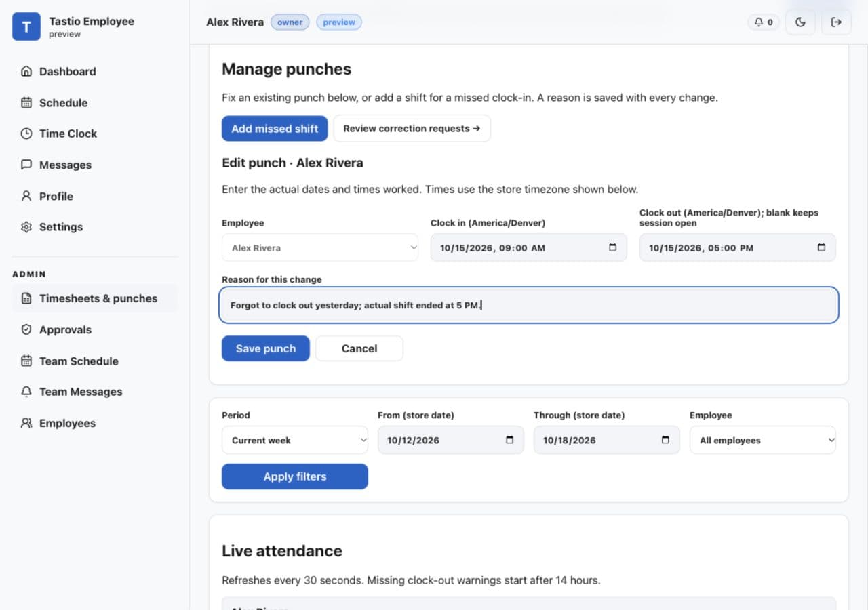868x610 pixels.
Task: Open the Through store date calendar icon
Action: click(666, 440)
